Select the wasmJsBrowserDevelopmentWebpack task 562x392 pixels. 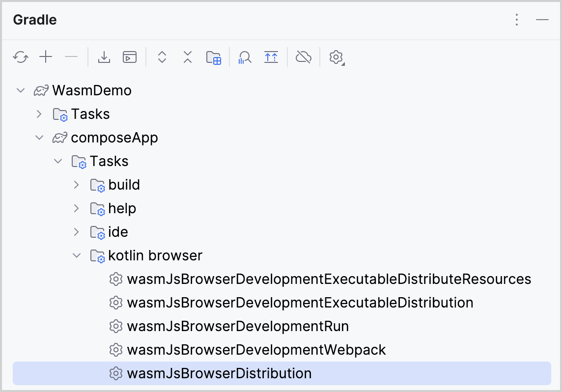[x=256, y=350]
